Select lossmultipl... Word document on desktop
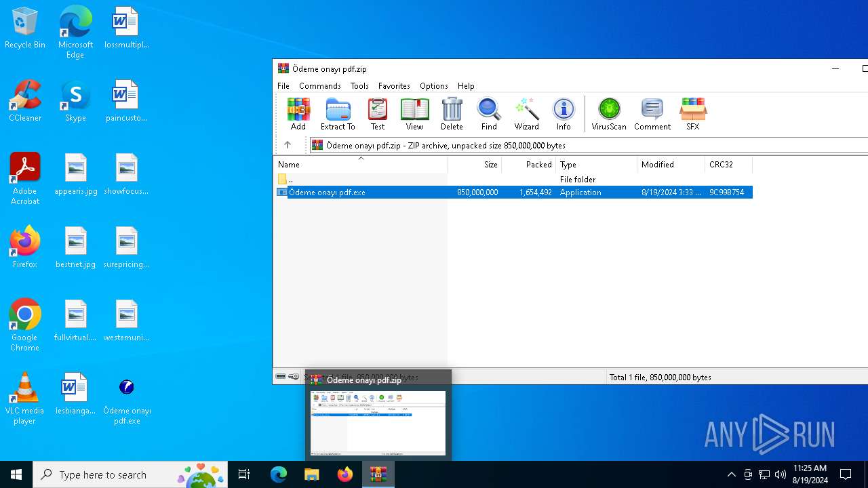Image resolution: width=868 pixels, height=488 pixels. tap(126, 28)
